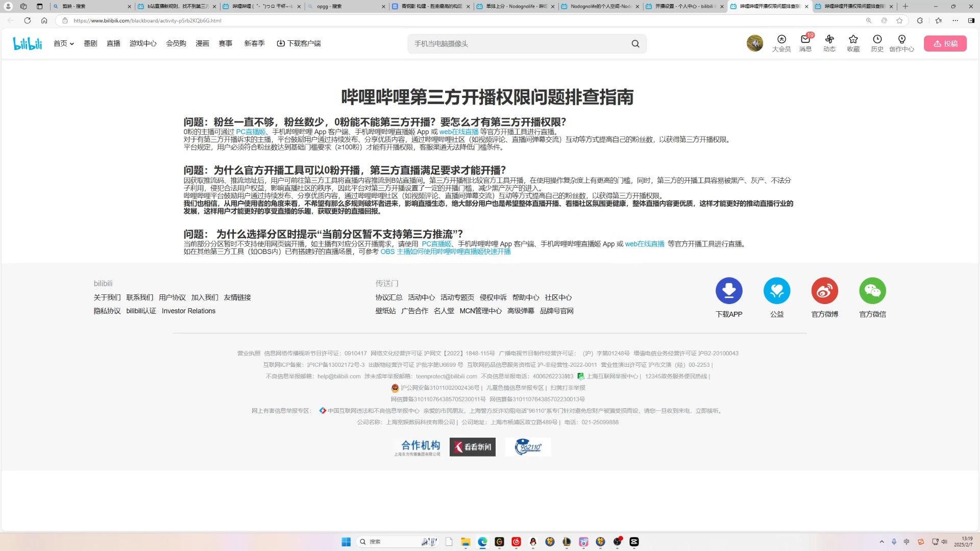Viewport: 980px width, 551px height.
Task: Open 联系我们 footer link
Action: [140, 297]
